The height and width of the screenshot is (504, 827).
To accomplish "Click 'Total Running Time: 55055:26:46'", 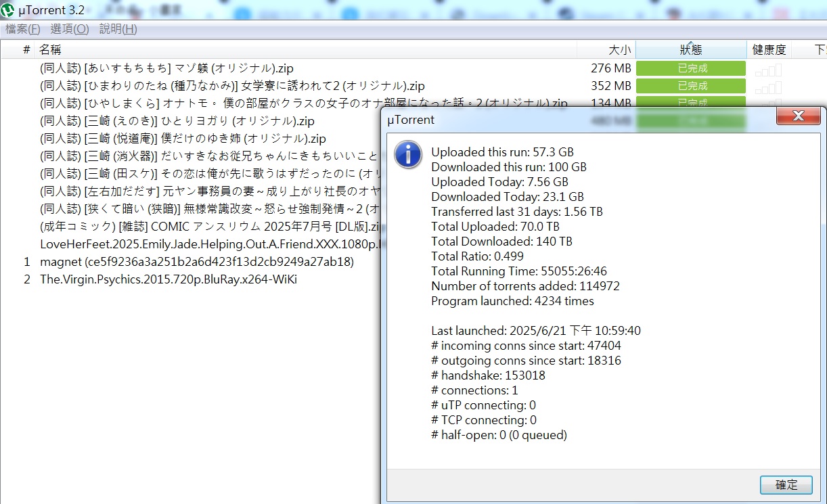I will click(519, 271).
